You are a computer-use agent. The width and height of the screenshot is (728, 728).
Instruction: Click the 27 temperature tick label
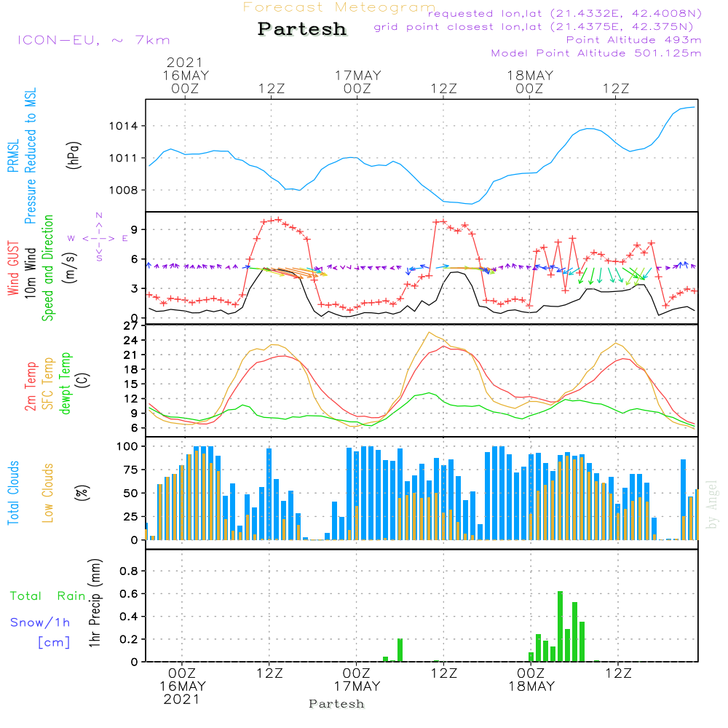click(x=130, y=326)
